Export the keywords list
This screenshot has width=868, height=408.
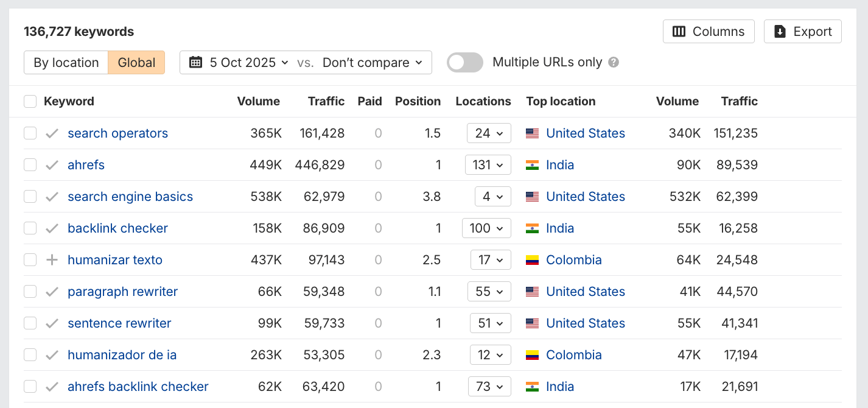(x=802, y=32)
